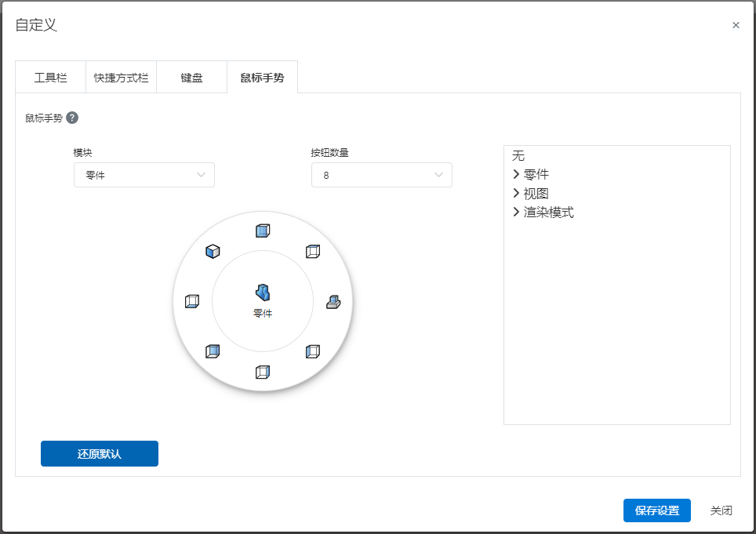Switch to the 键盘 tab
The width and height of the screenshot is (756, 534).
(x=191, y=77)
